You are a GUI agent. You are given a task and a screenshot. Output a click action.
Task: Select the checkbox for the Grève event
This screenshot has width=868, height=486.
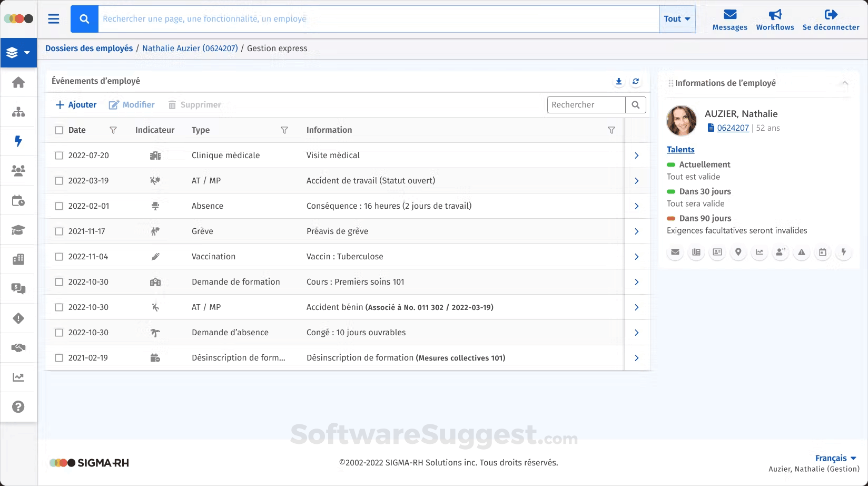tap(59, 231)
